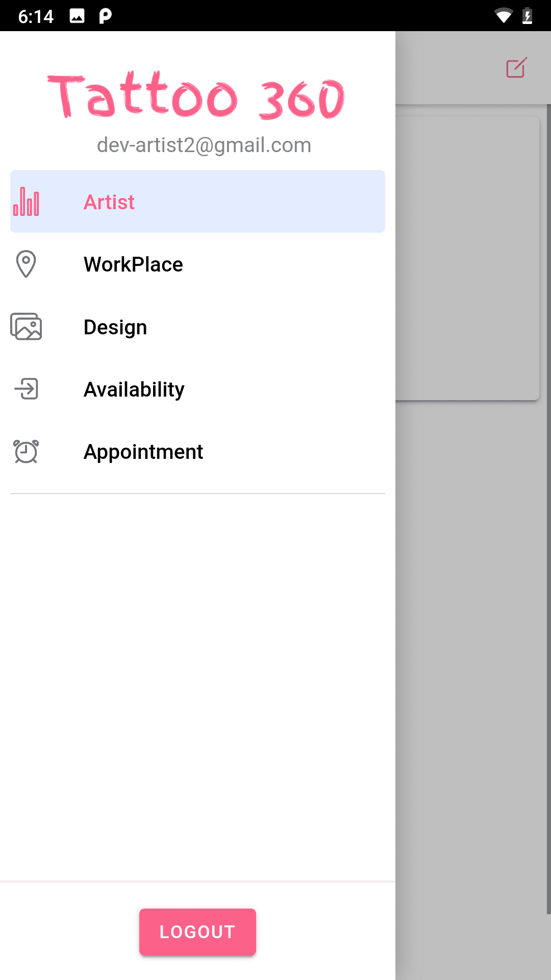Viewport: 551px width, 980px height.
Task: Click the arrow-in-box icon beside Availability
Action: point(26,389)
